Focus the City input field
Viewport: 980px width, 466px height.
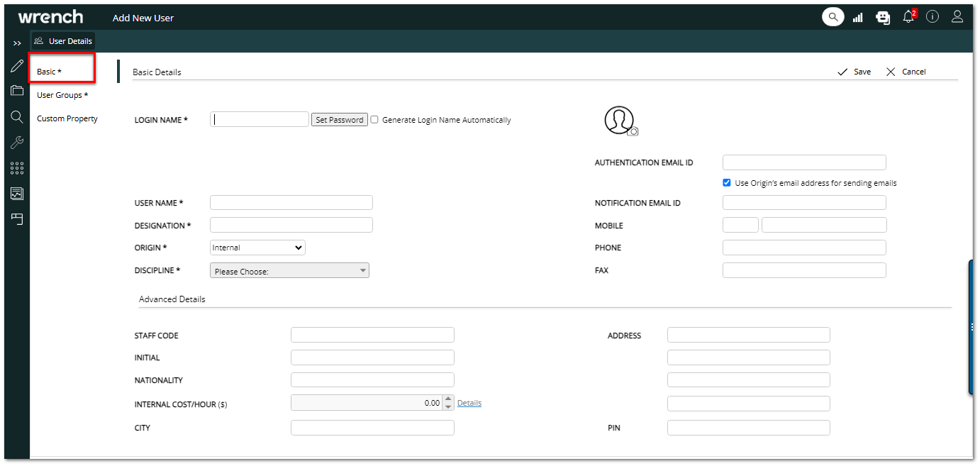[372, 428]
